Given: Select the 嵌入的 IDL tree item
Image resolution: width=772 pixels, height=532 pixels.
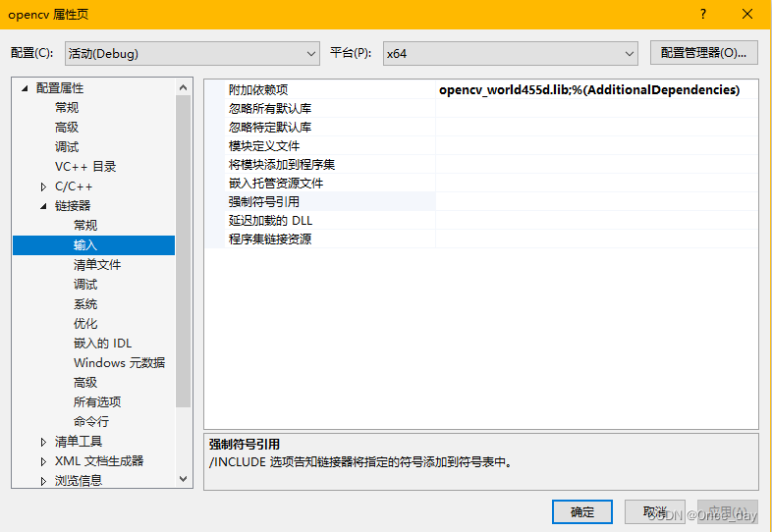Looking at the screenshot, I should (x=102, y=343).
